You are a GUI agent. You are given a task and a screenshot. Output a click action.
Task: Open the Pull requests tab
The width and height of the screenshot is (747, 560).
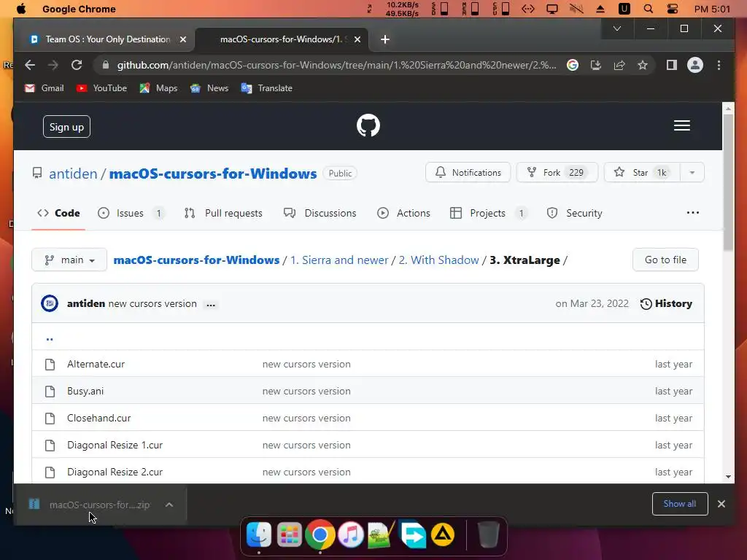click(223, 214)
